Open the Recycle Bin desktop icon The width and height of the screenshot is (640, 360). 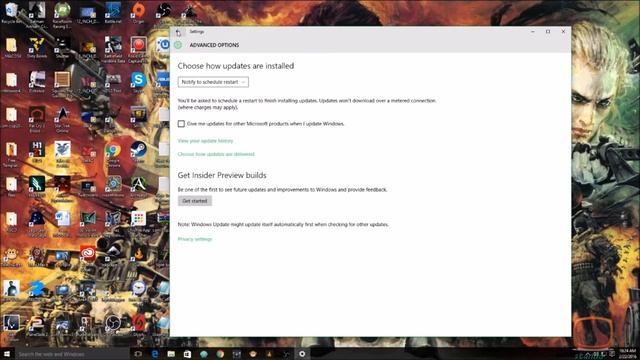click(11, 12)
